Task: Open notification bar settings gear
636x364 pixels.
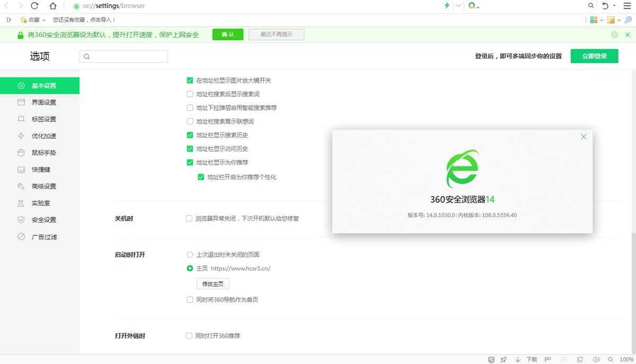Action: click(614, 34)
